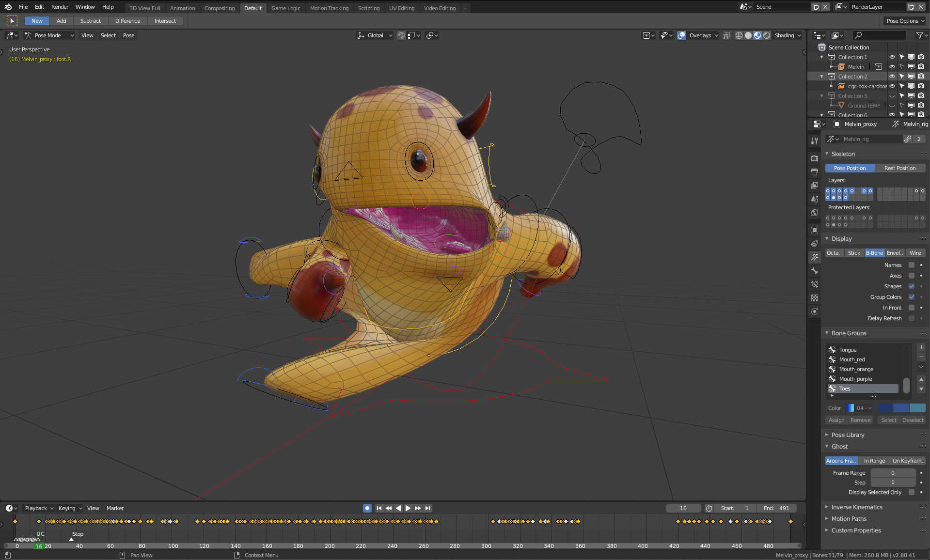
Task: Select Solid viewport shading mode
Action: [749, 35]
